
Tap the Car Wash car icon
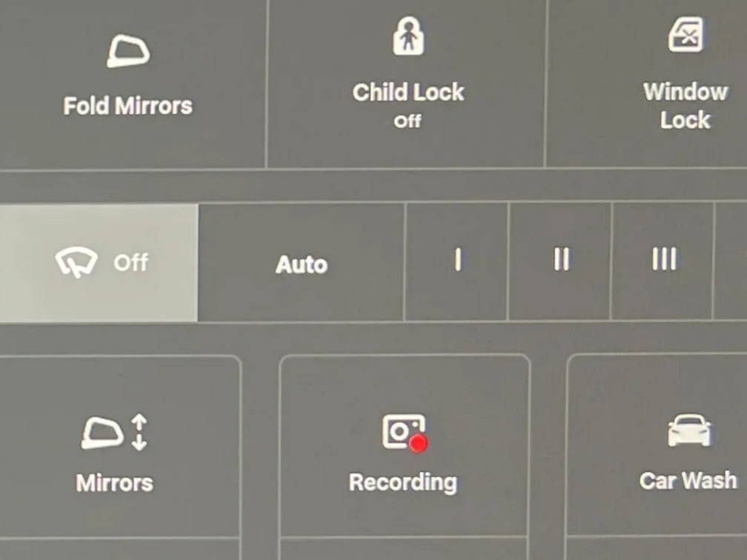click(x=689, y=430)
